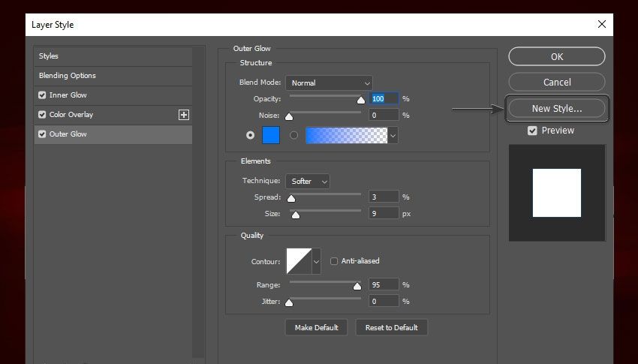Enable the Anti-aliased checkbox

click(x=334, y=261)
